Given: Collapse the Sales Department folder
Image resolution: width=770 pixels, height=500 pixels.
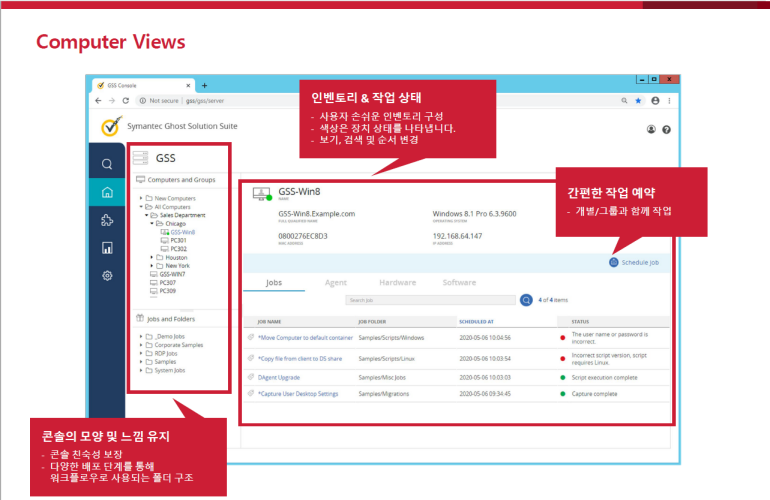Looking at the screenshot, I should tap(146, 215).
